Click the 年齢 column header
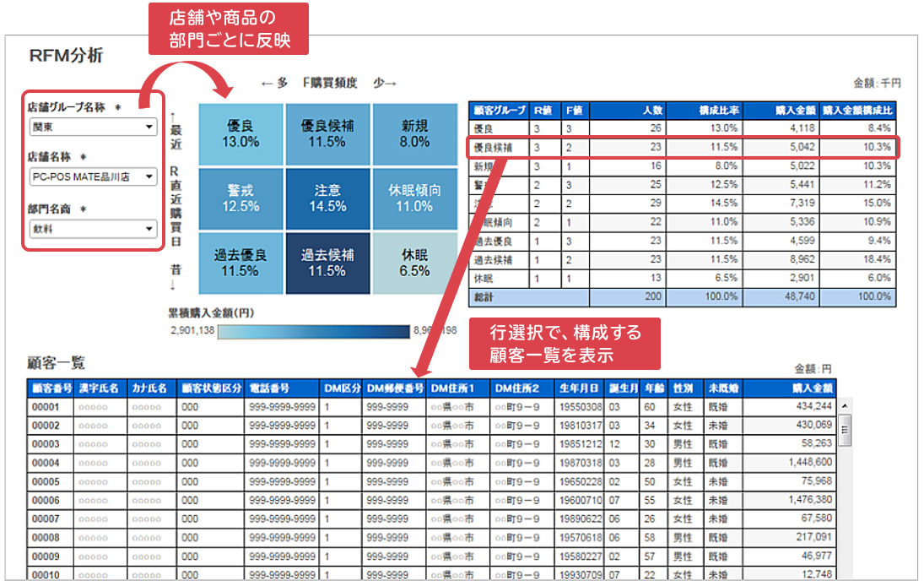 (653, 388)
